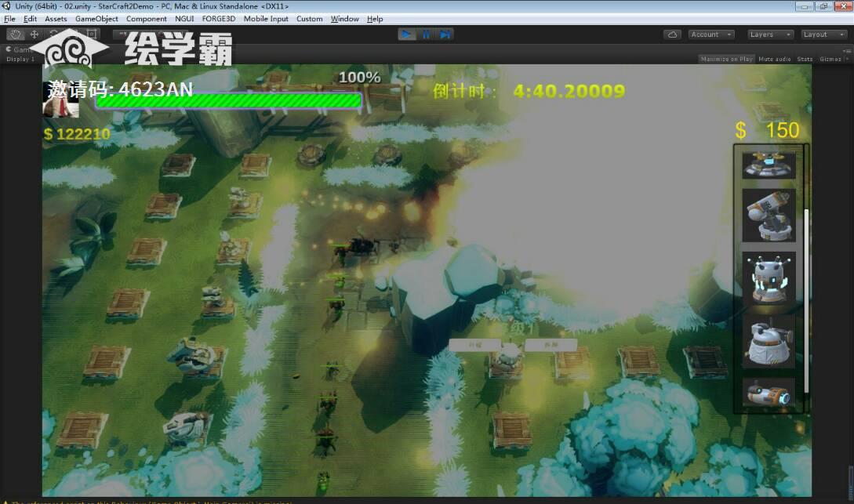Open the Gizmos dropdown arrow

point(846,59)
